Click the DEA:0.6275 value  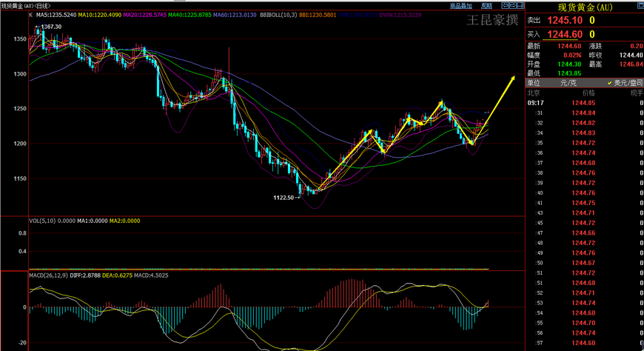pos(117,275)
